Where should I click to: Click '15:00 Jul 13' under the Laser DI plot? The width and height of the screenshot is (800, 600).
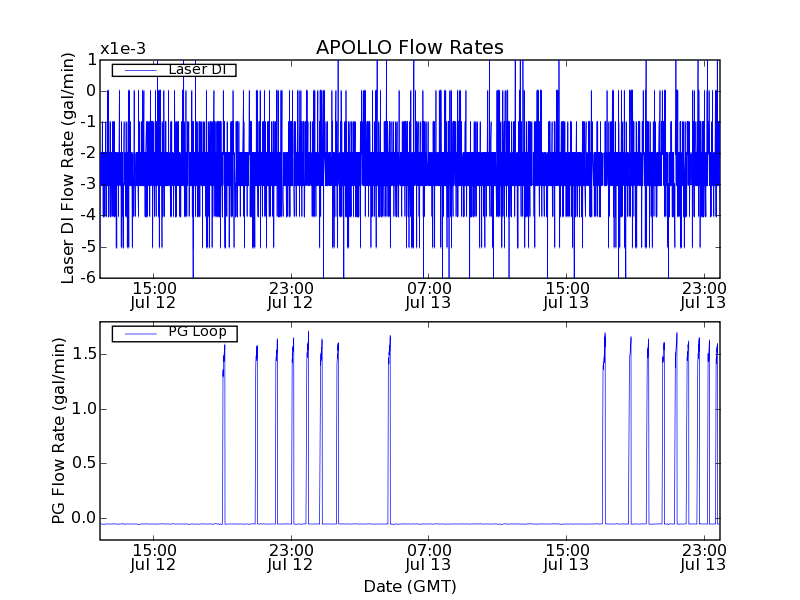point(566,295)
